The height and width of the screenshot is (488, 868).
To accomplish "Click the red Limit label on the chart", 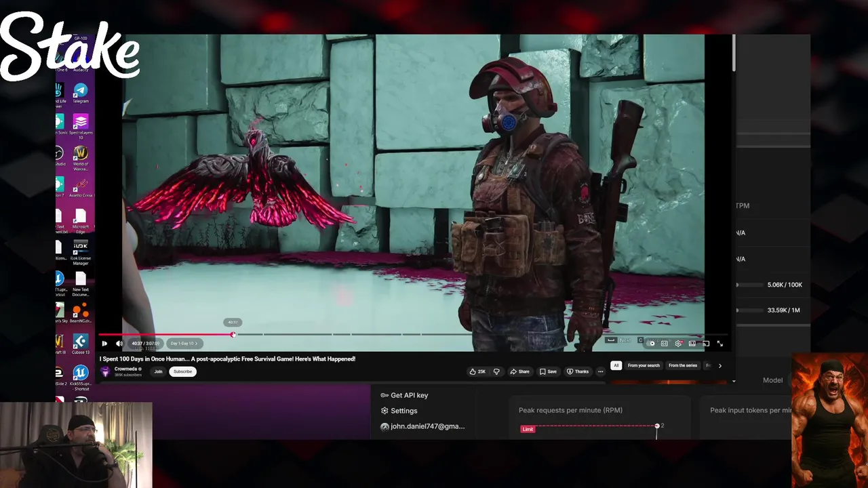I will point(528,429).
